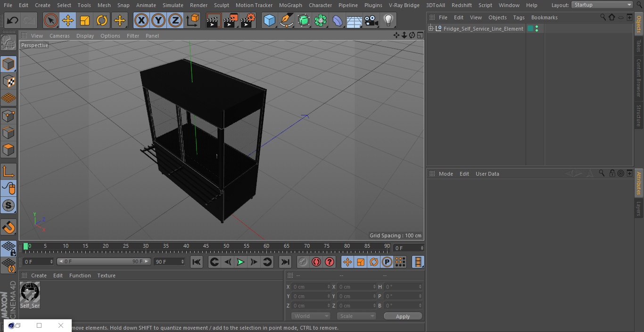Screen dimensions: 644x332
Task: Add a Cube primitive object
Action: (269, 20)
